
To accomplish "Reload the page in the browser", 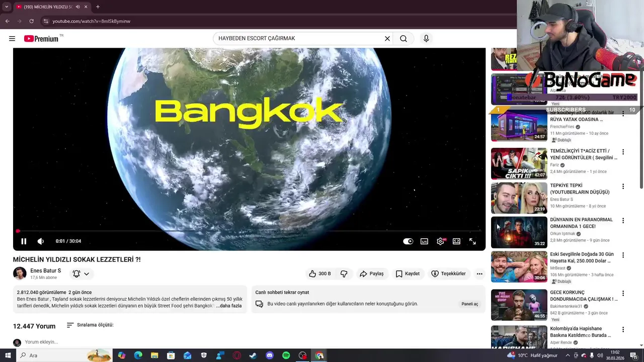I will [31, 21].
